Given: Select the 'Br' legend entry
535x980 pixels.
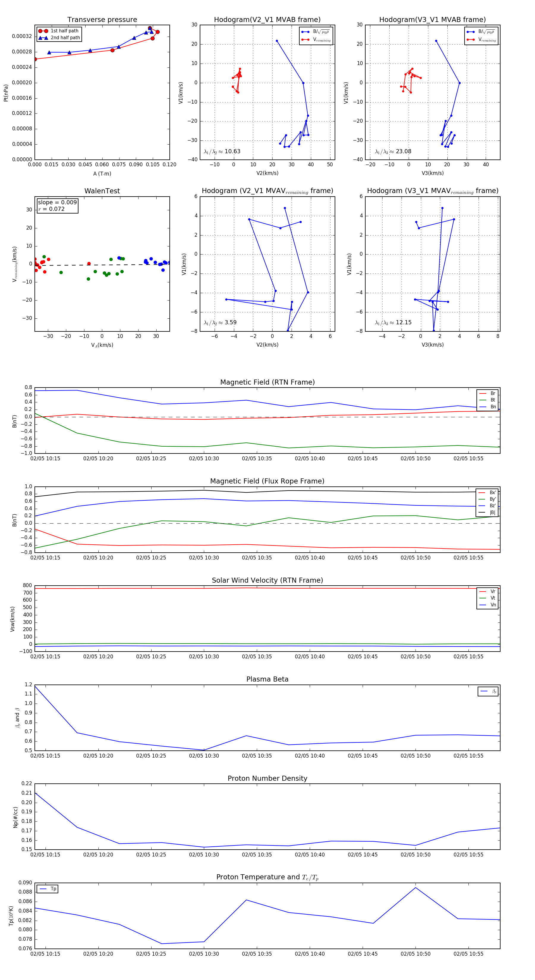Looking at the screenshot, I should click(x=487, y=393).
